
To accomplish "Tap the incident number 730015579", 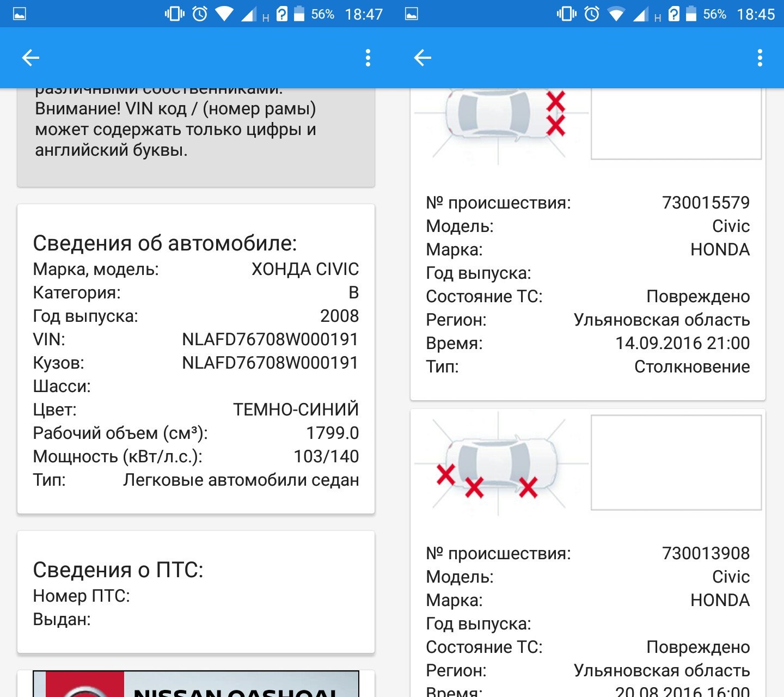I will coord(706,203).
